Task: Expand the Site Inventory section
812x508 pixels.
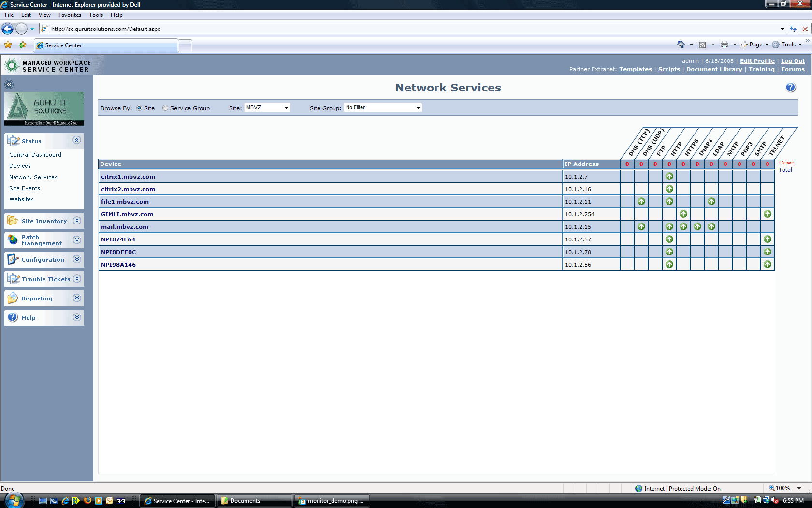Action: coord(77,221)
